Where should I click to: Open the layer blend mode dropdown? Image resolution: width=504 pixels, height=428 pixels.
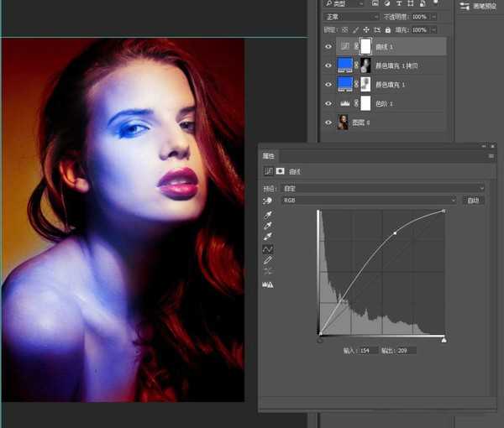click(351, 17)
